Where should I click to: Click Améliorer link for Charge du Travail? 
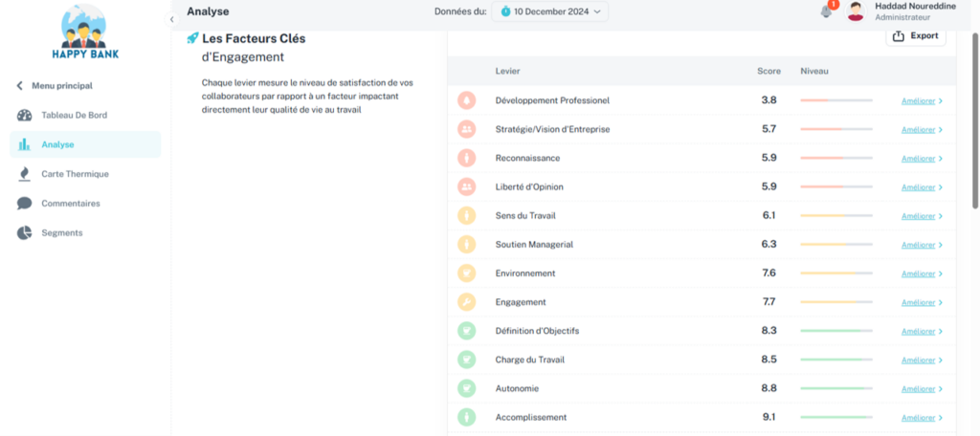[922, 360]
